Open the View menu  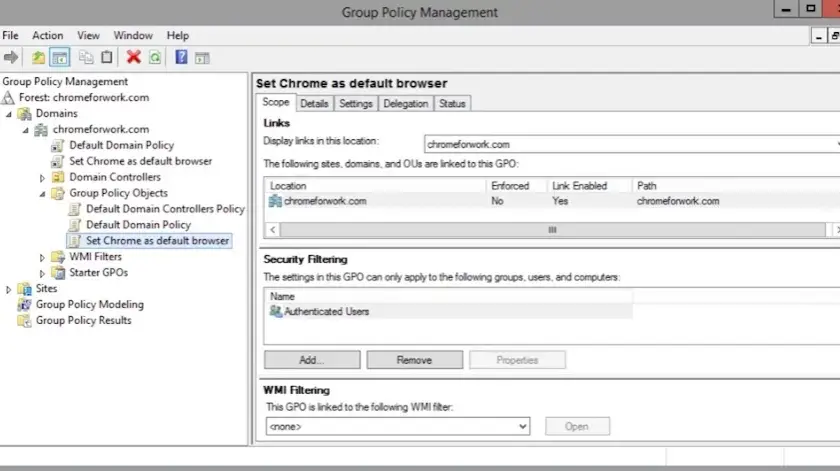88,35
